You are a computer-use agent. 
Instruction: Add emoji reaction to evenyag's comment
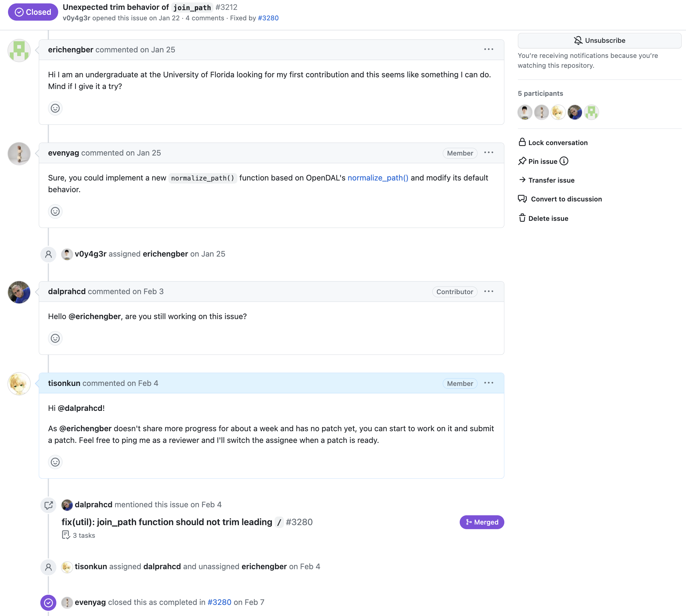[55, 212]
